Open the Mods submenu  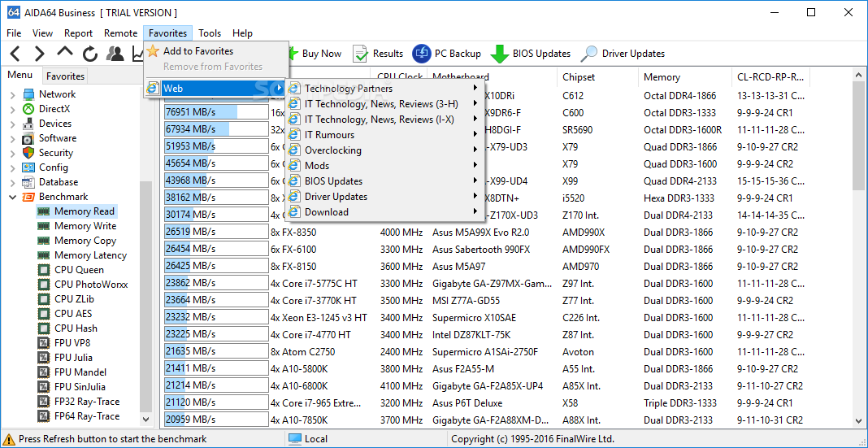point(384,166)
